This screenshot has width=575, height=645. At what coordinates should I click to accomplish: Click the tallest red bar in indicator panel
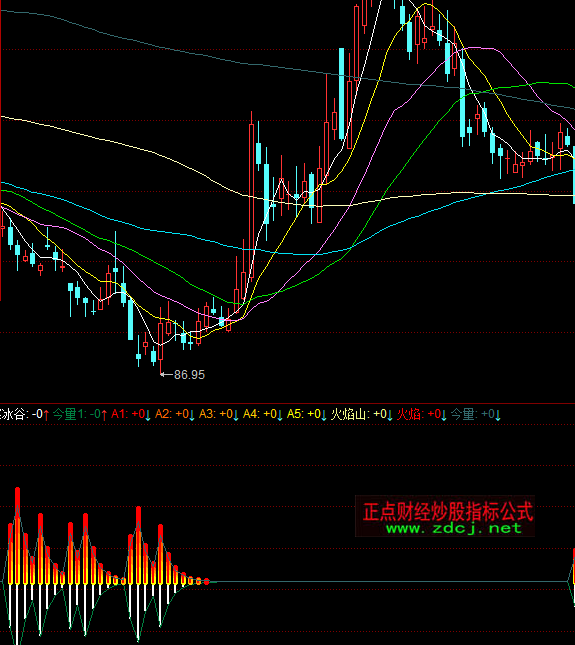point(17,535)
